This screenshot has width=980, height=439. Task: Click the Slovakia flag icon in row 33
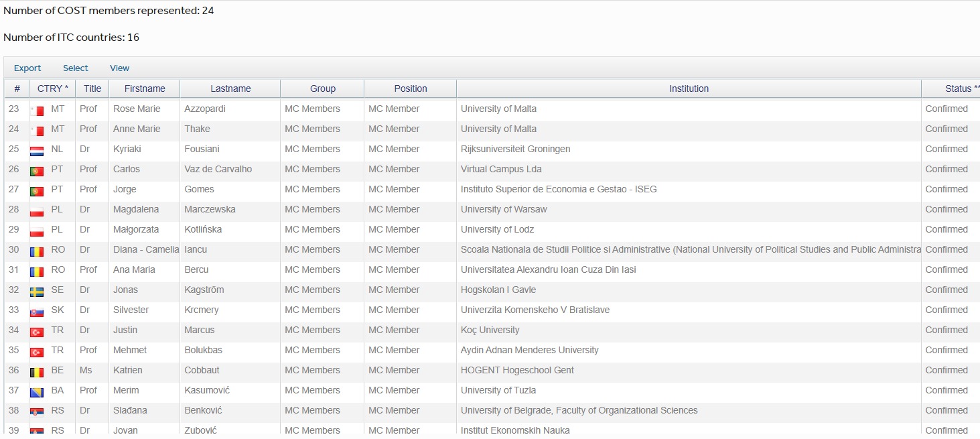pyautogui.click(x=37, y=311)
